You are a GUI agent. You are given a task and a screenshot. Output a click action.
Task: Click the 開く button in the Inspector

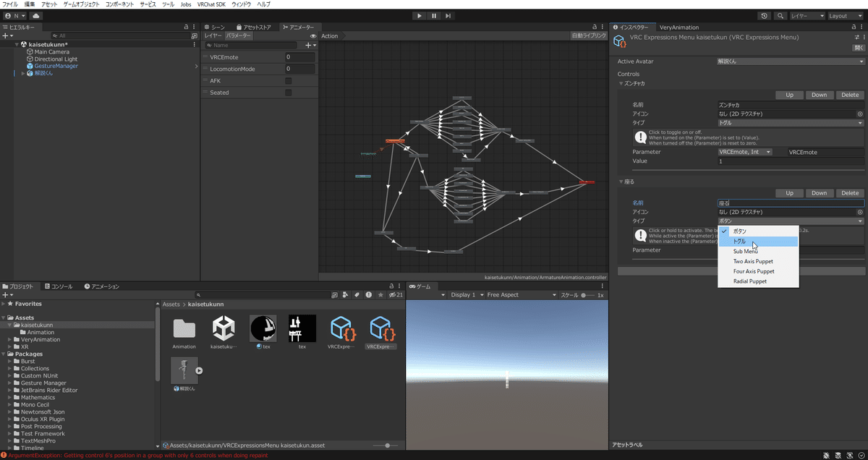pos(859,48)
